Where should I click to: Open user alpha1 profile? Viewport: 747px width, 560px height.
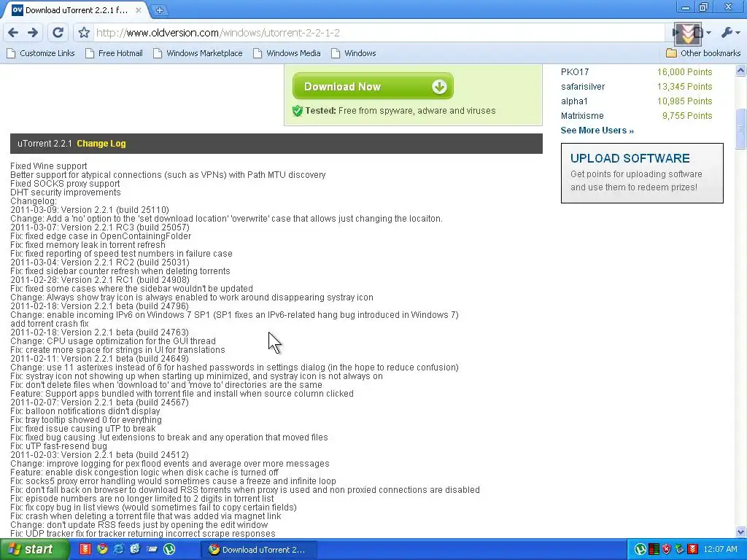point(574,101)
